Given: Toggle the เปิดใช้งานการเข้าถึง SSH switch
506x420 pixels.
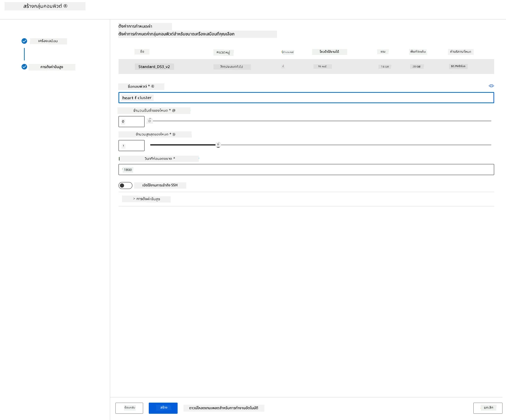Looking at the screenshot, I should [125, 186].
